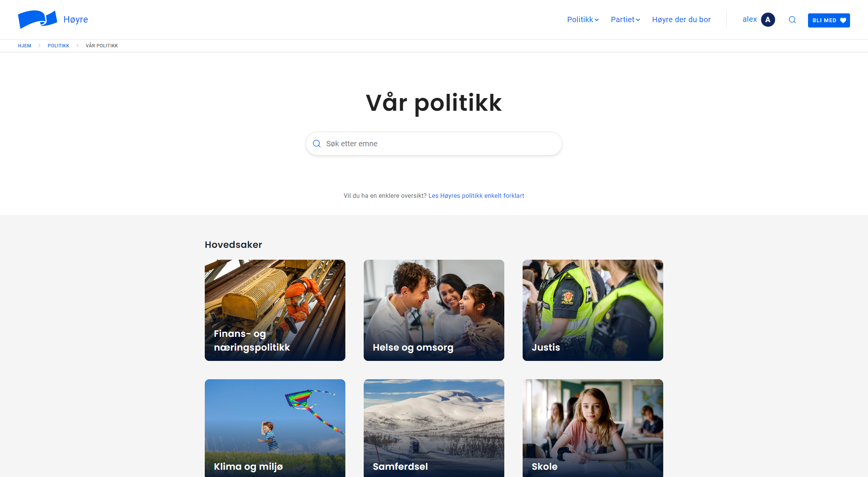The width and height of the screenshot is (868, 477).
Task: Open Finans- og næringspolitikk card
Action: 275,310
